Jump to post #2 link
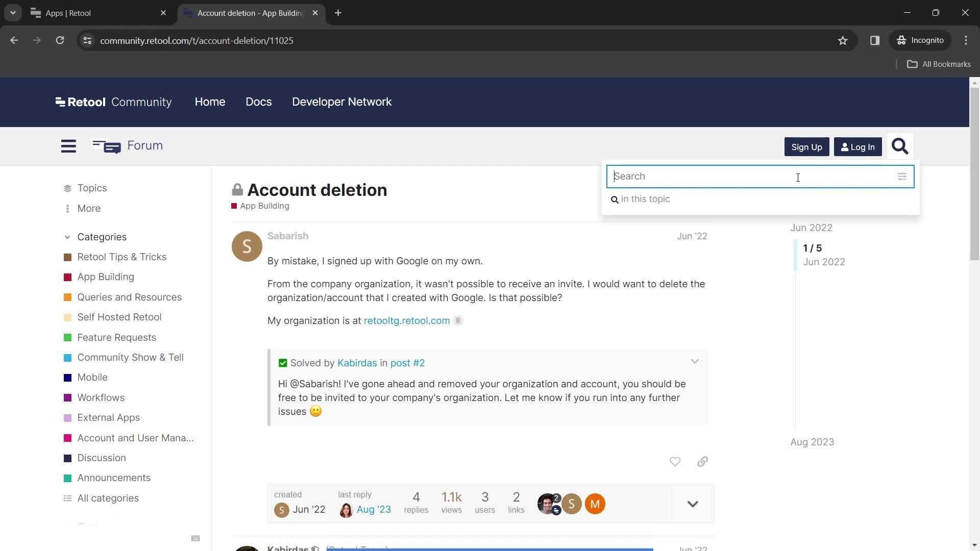 pyautogui.click(x=407, y=363)
